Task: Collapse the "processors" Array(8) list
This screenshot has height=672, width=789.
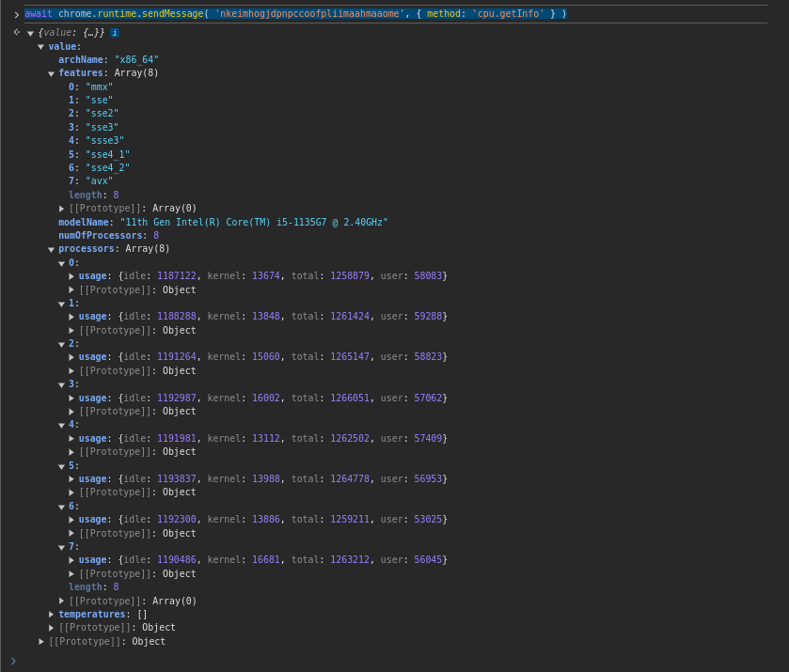Action: point(52,248)
